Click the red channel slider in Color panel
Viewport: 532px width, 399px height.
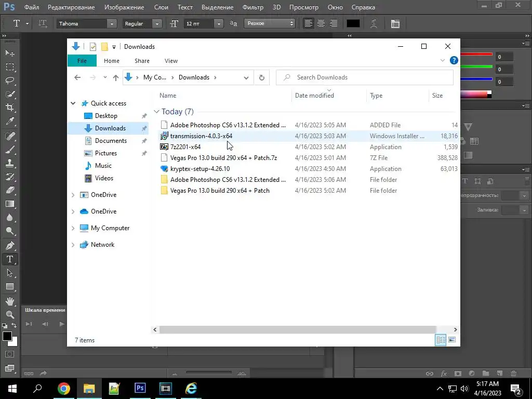pos(476,54)
